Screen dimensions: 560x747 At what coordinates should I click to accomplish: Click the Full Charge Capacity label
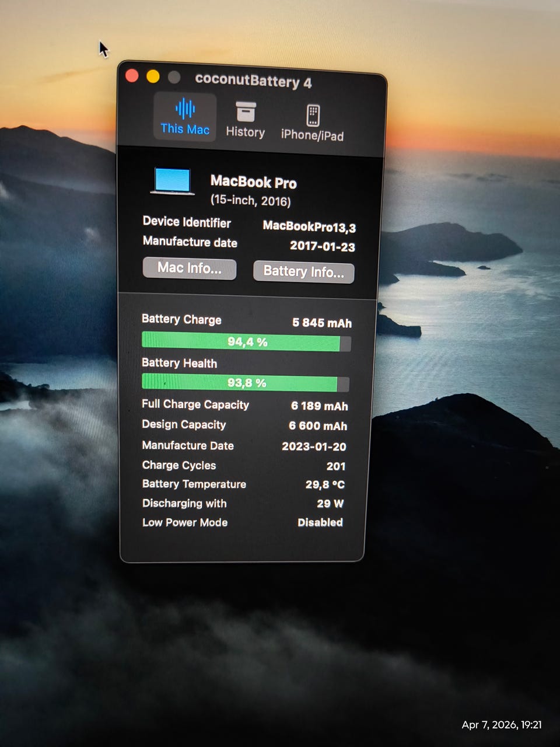pyautogui.click(x=195, y=404)
